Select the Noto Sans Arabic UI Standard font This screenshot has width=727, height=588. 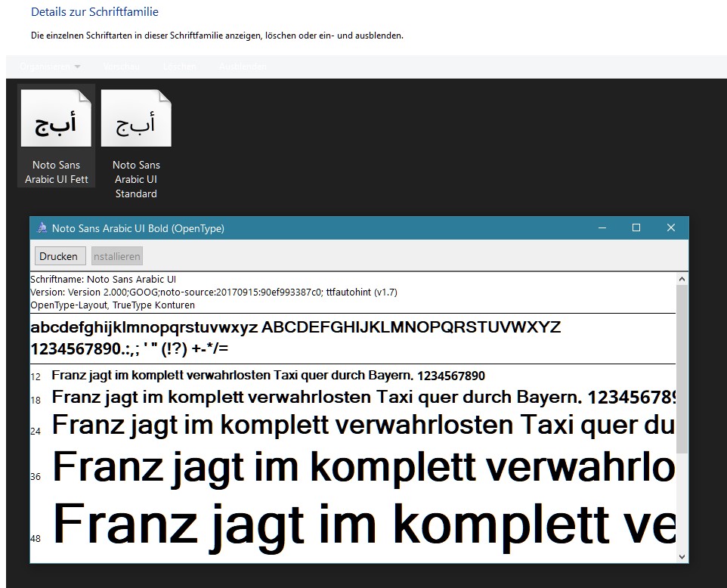[x=136, y=119]
